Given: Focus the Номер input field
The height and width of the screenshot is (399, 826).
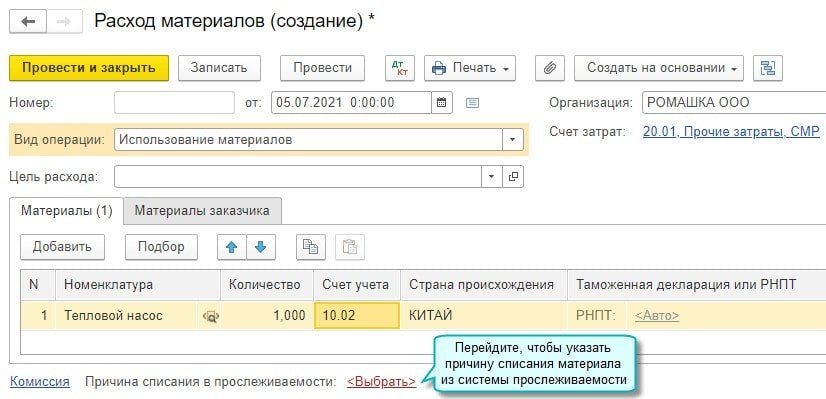Looking at the screenshot, I should (174, 102).
